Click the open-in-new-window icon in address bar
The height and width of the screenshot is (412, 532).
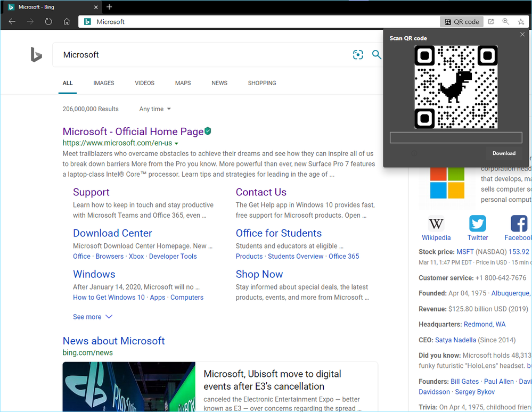click(x=490, y=22)
